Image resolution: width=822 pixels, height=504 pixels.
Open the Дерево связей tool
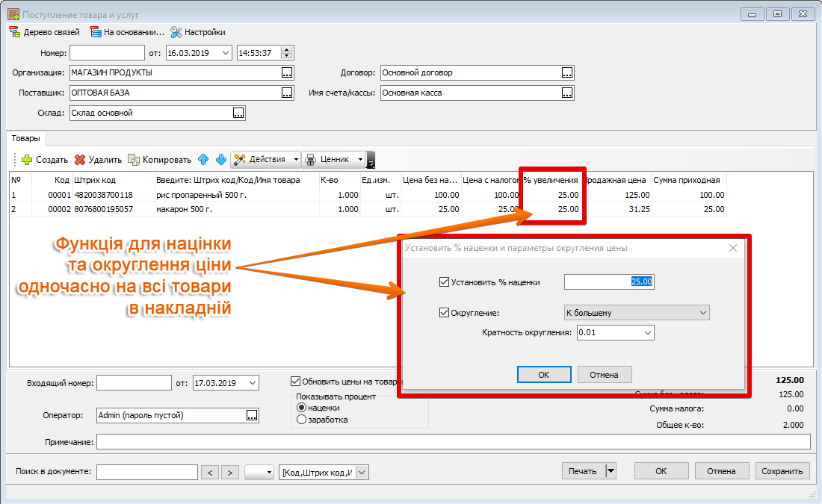pos(45,33)
